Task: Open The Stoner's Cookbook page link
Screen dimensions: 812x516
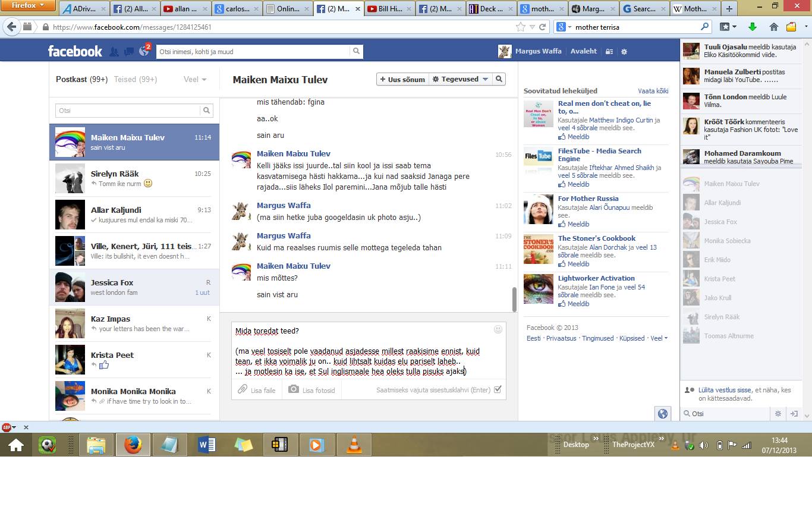Action: [x=597, y=238]
